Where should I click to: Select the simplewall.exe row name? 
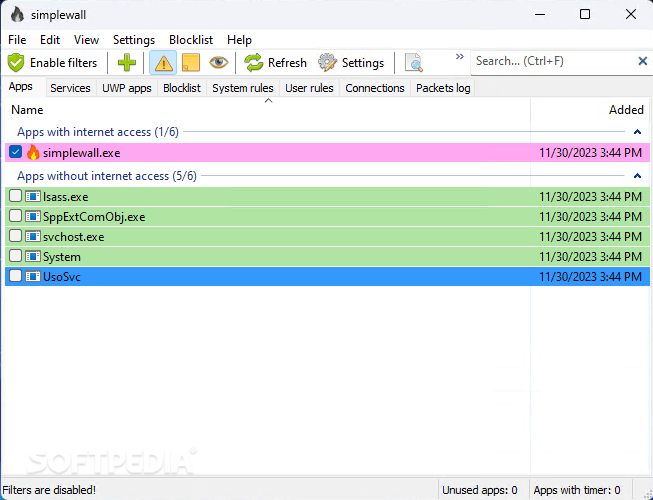coord(82,153)
